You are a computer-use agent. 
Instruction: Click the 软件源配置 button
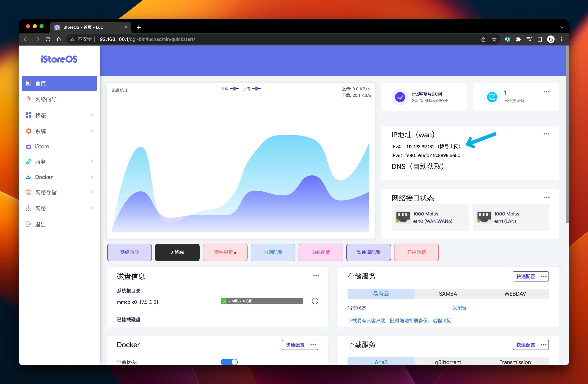click(368, 252)
